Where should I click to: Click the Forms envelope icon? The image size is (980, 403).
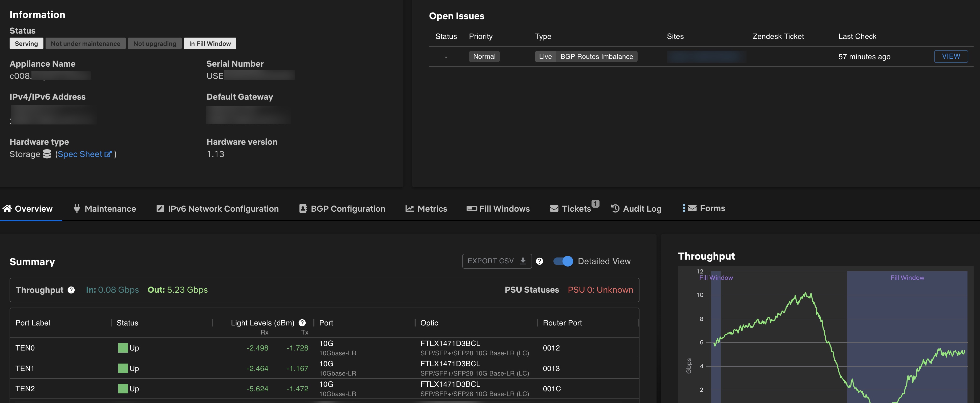coord(693,208)
